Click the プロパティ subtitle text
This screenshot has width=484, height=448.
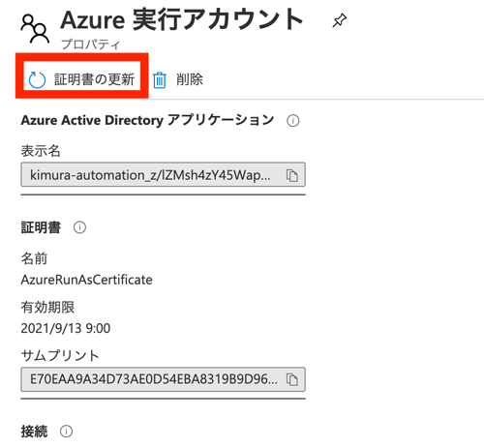(90, 45)
